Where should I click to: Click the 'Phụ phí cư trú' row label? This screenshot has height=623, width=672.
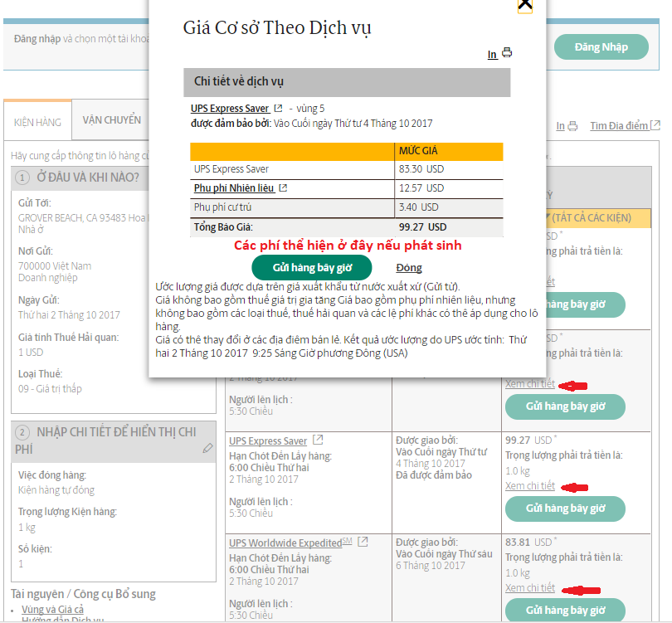[x=222, y=207]
